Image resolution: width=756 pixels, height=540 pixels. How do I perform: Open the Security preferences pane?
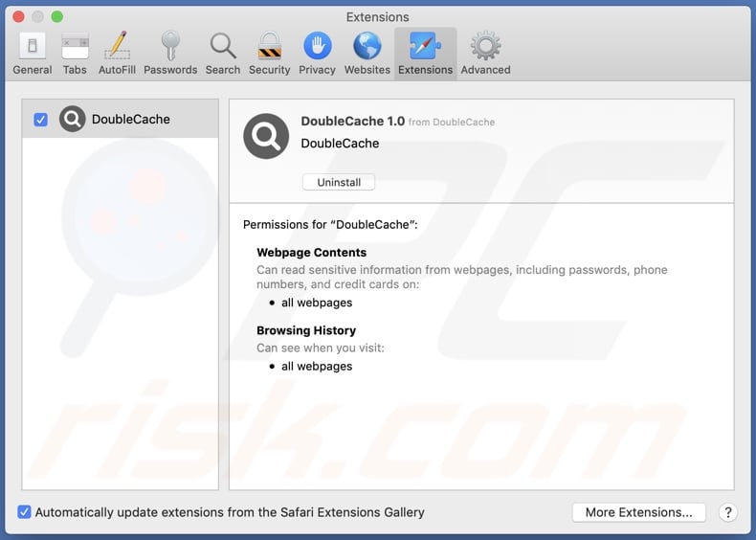tap(270, 53)
